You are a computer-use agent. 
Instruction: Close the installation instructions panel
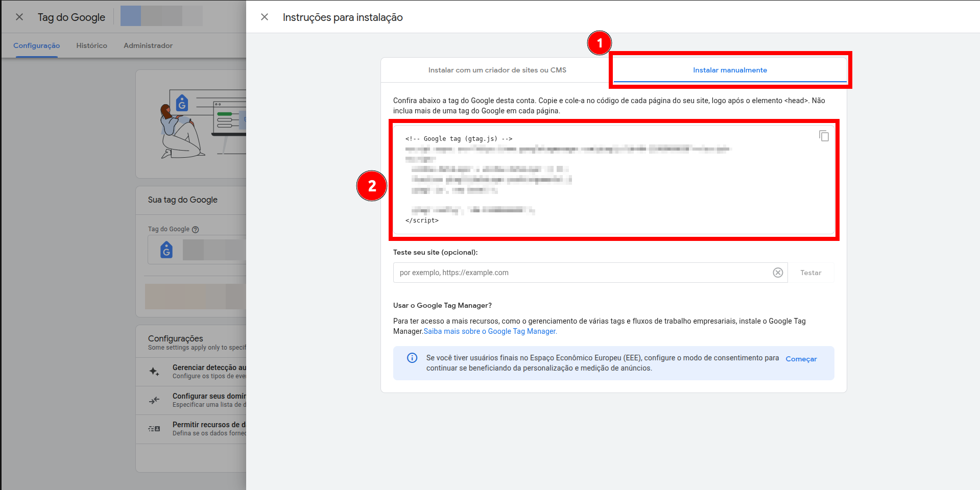[265, 17]
